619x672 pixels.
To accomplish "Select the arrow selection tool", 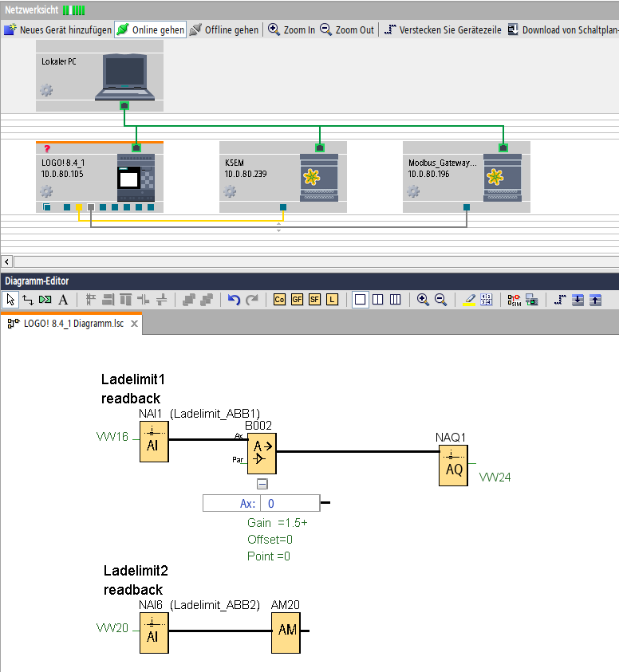I will coord(10,300).
